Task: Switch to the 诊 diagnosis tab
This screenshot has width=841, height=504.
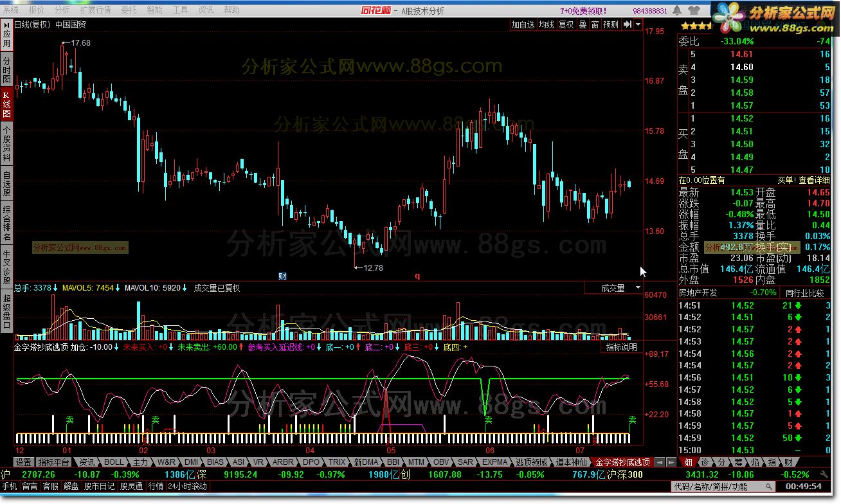Action: click(x=705, y=462)
